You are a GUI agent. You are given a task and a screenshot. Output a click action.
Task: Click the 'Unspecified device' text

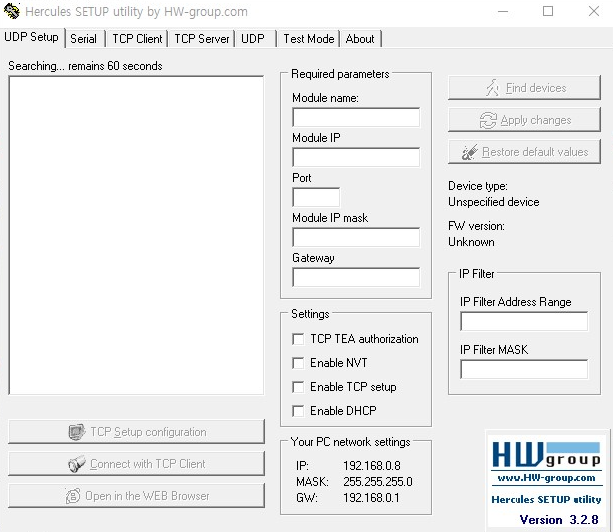pos(494,202)
